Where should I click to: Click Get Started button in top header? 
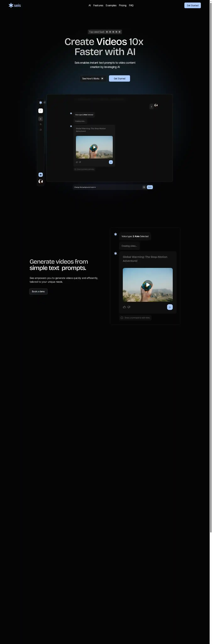pyautogui.click(x=193, y=5)
